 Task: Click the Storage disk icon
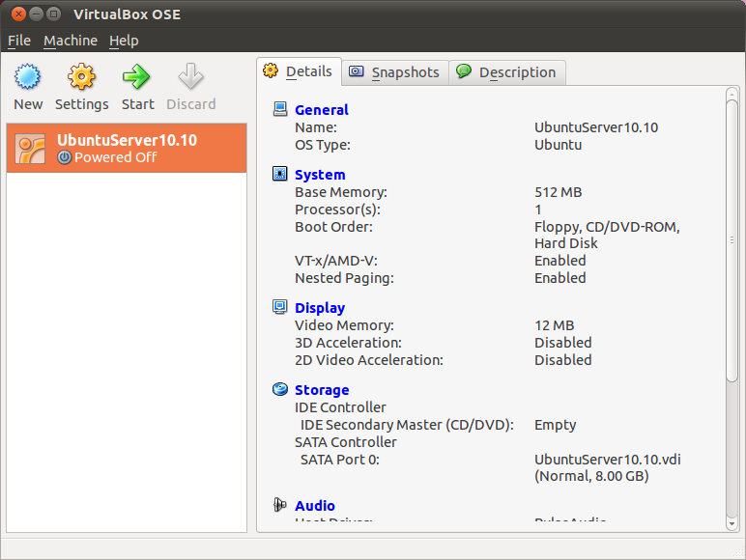click(x=280, y=390)
